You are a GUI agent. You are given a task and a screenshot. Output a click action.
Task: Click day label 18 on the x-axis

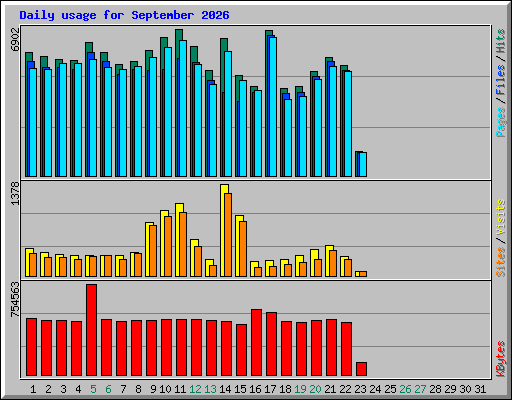click(285, 389)
